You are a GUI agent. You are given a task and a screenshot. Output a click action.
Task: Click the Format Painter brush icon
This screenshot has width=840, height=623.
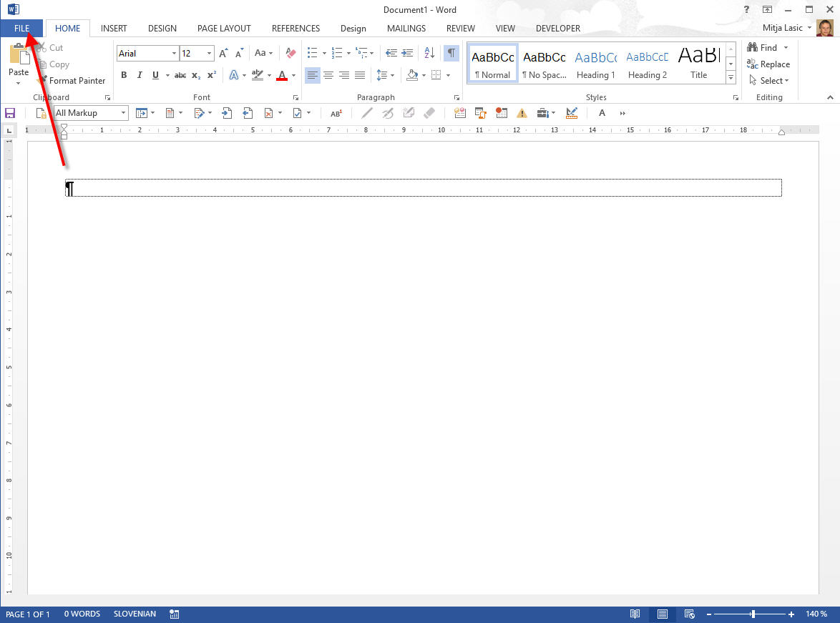click(x=42, y=81)
